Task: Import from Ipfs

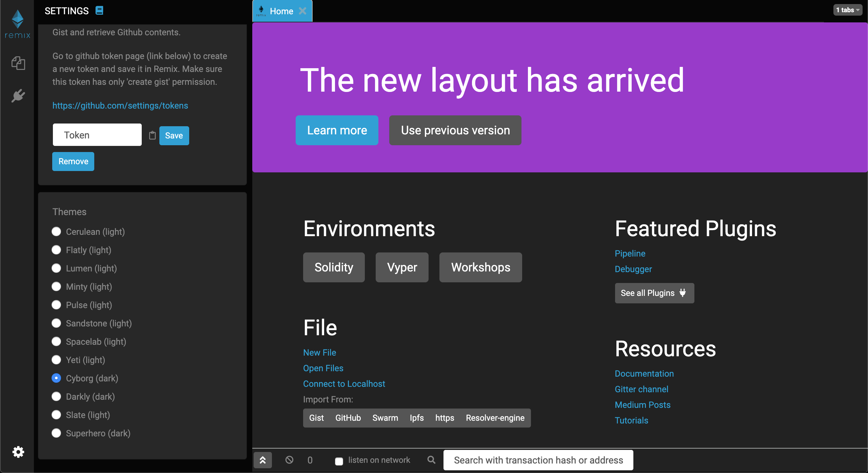Action: click(417, 418)
